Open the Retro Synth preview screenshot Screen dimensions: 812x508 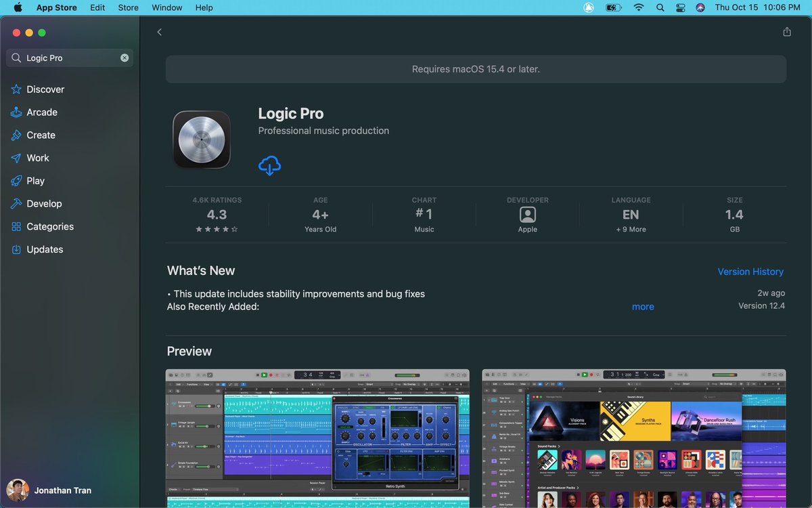[317, 438]
